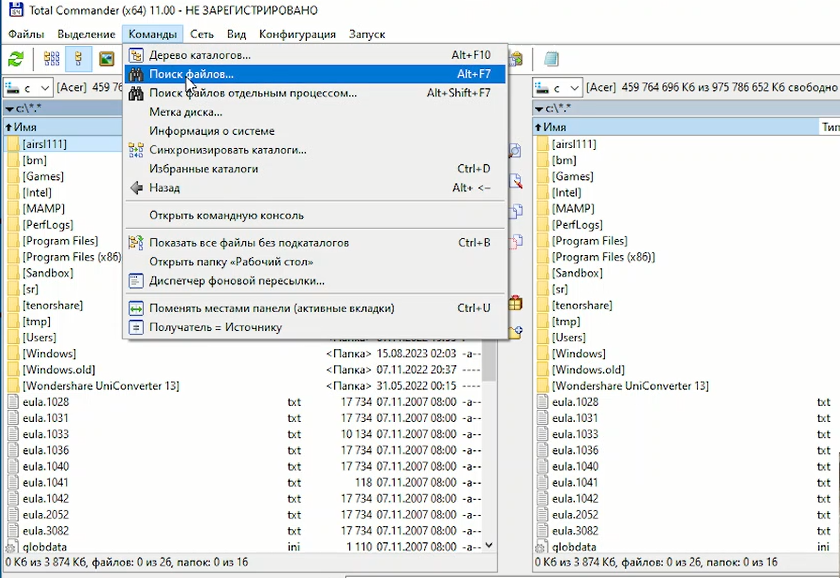840x578 pixels.
Task: Open the Конфигурация menu
Action: [297, 34]
